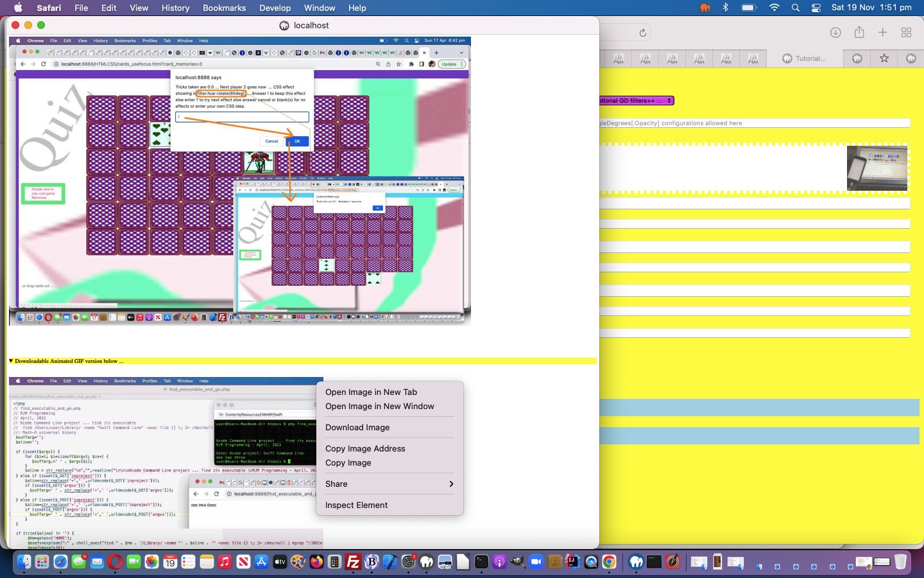Add a new tab with the plus icon
The width and height of the screenshot is (924, 578).
[x=883, y=33]
